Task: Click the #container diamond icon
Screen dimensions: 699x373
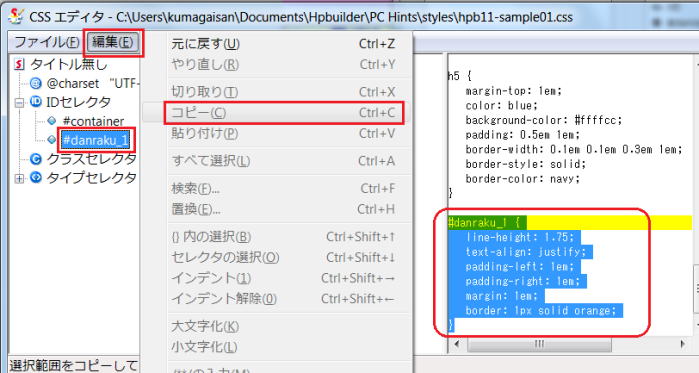Action: click(x=52, y=121)
